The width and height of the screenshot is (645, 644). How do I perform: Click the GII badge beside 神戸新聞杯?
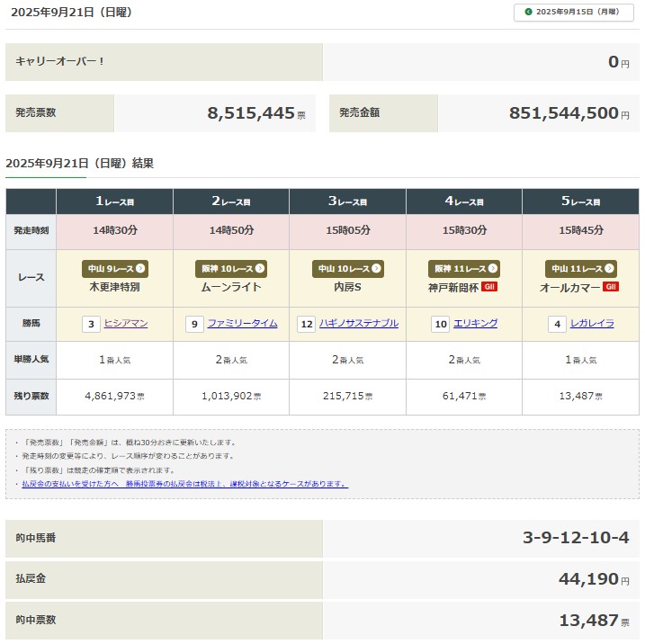point(489,287)
